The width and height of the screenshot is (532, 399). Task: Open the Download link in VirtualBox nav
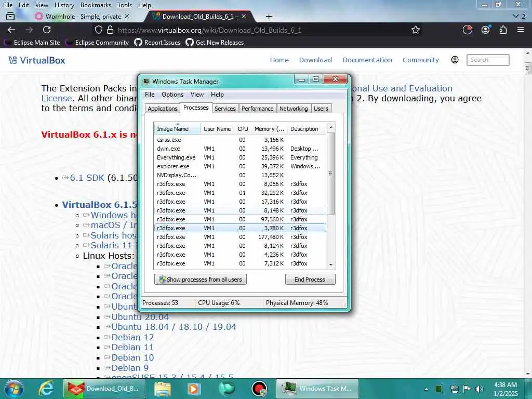pos(315,60)
